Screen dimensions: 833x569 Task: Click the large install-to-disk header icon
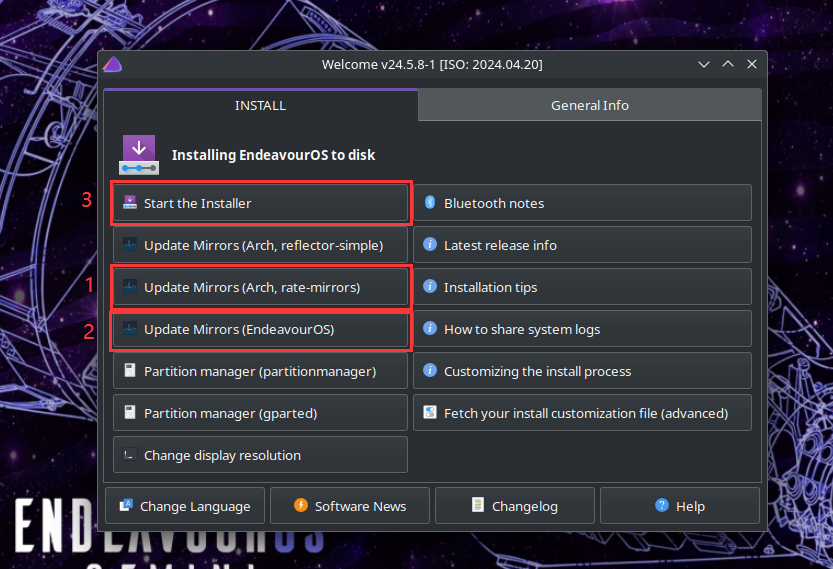(x=139, y=155)
